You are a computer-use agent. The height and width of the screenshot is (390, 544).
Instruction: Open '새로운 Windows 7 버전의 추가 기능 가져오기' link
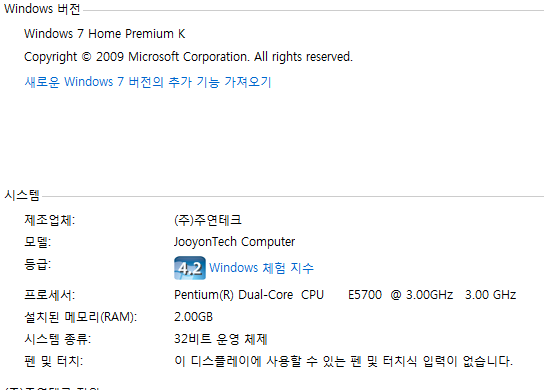pos(147,82)
